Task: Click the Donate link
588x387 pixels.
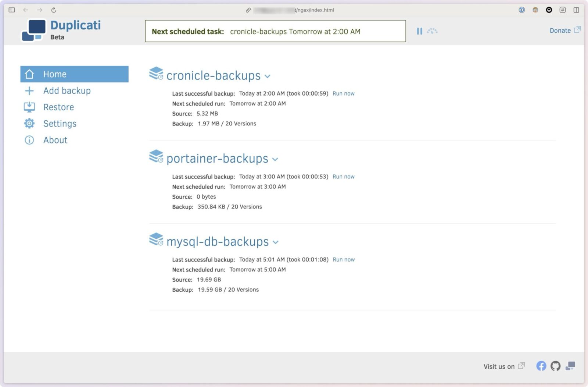Action: coord(560,31)
